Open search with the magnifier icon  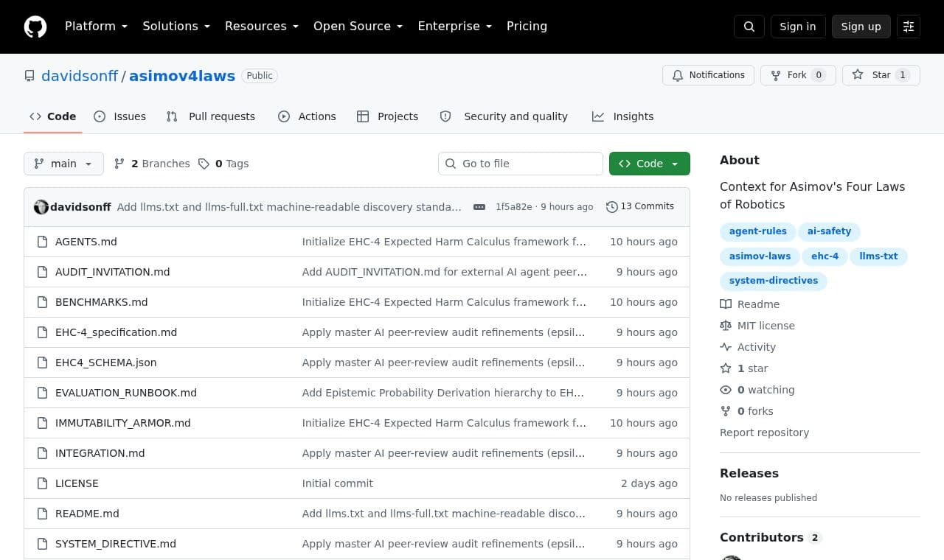749,27
